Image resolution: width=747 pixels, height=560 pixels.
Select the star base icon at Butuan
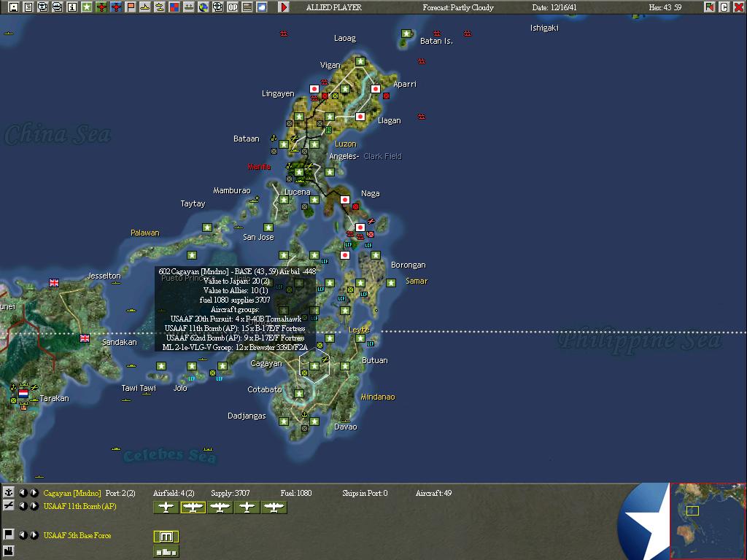(345, 366)
